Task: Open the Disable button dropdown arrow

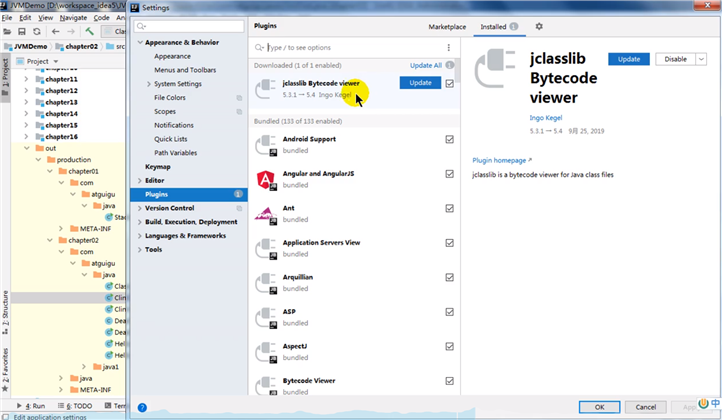Action: pos(701,59)
